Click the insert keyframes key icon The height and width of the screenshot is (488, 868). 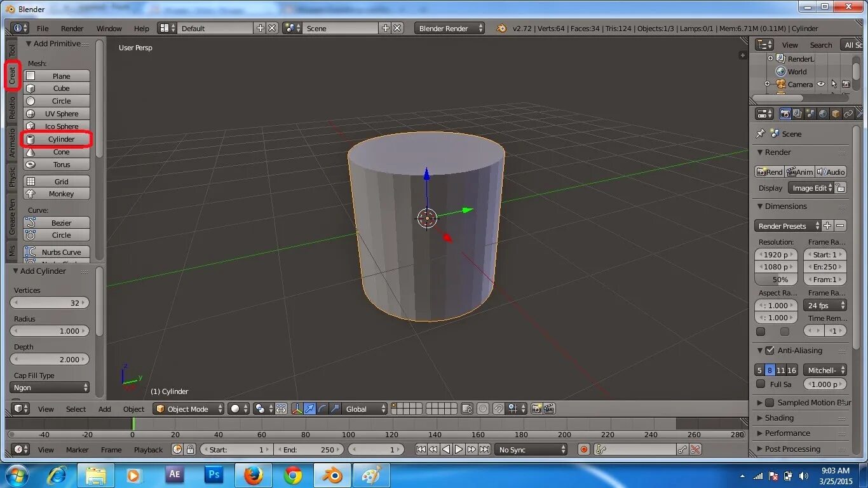682,449
